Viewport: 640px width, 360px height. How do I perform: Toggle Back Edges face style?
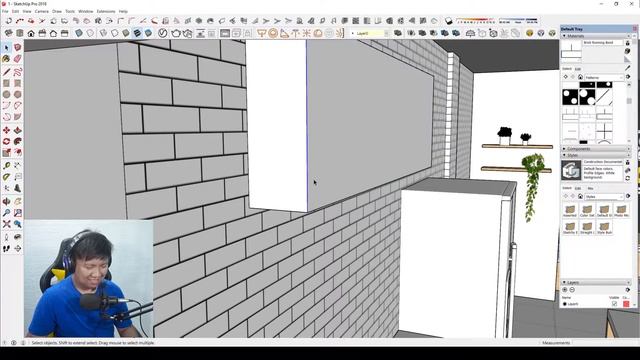tap(90, 33)
